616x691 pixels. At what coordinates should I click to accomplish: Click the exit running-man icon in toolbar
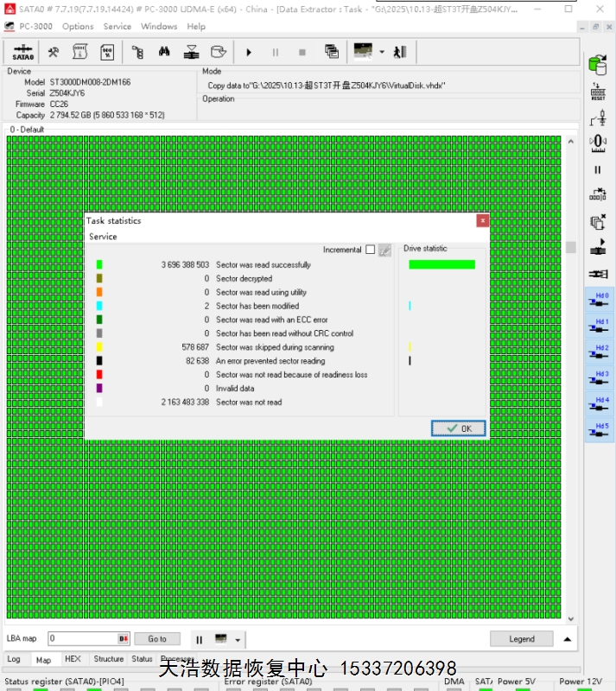399,52
